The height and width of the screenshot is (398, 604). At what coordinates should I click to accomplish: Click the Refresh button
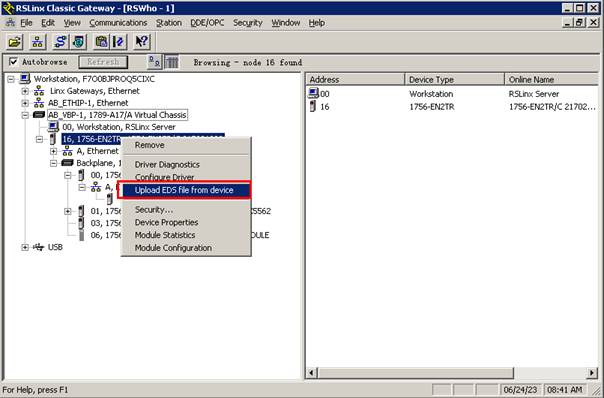click(x=103, y=62)
